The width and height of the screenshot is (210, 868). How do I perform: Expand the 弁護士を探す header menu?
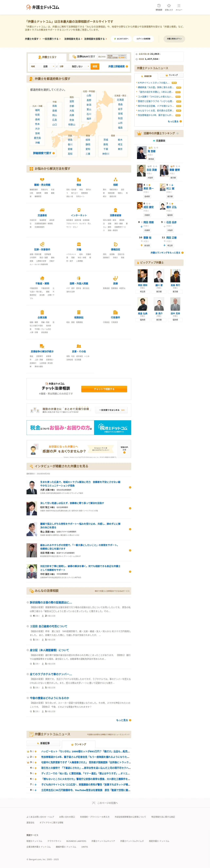33,39
